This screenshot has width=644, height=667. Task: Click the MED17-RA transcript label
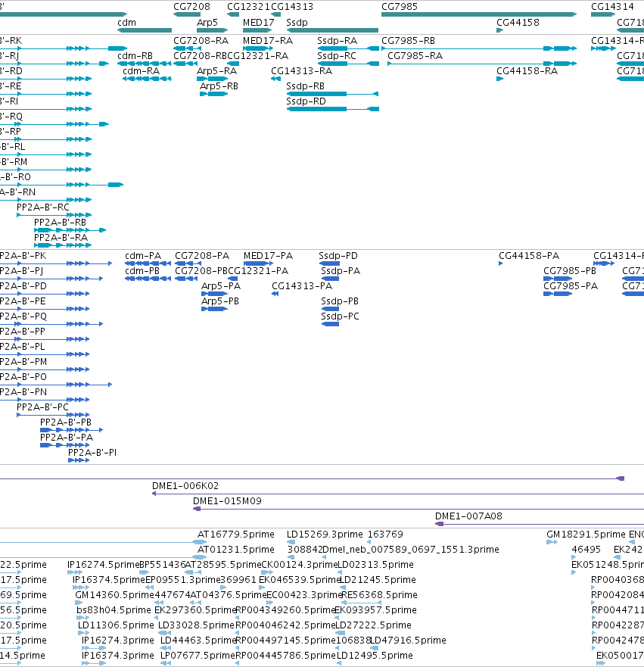coord(268,41)
